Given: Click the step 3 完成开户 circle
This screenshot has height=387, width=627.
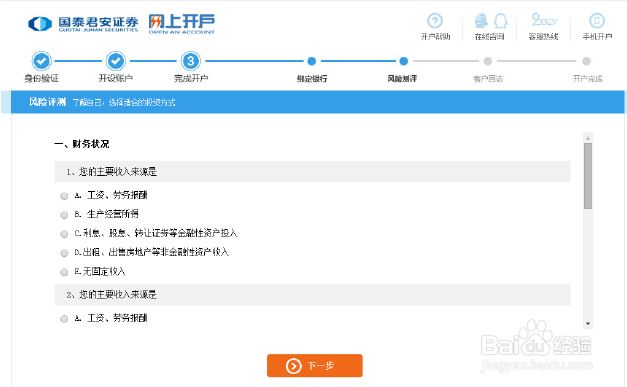Looking at the screenshot, I should point(191,61).
